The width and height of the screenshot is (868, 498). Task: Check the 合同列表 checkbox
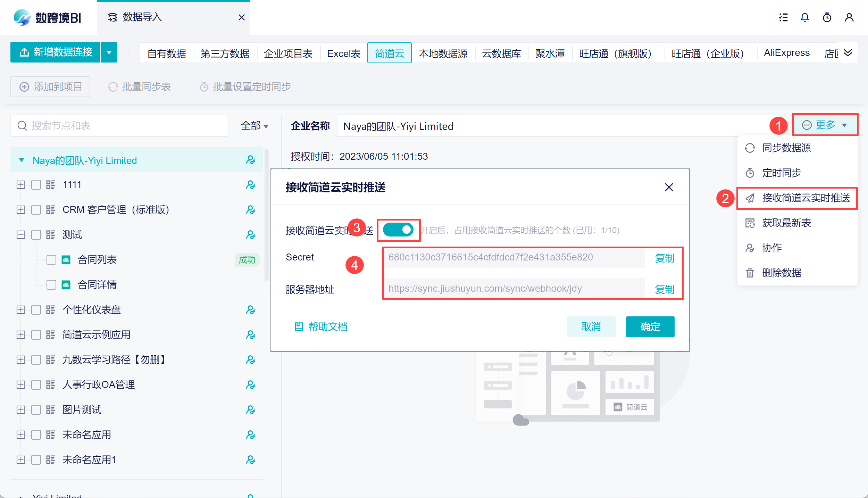coord(51,260)
